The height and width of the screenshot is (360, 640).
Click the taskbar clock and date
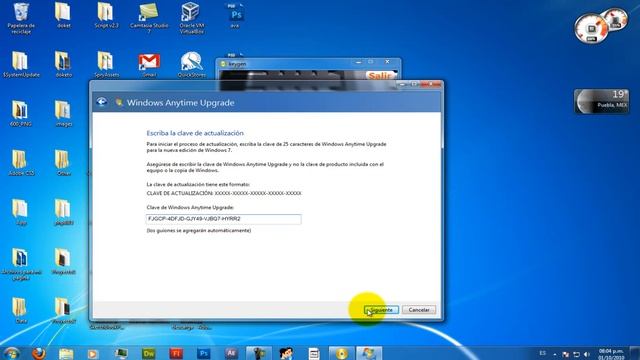click(611, 354)
